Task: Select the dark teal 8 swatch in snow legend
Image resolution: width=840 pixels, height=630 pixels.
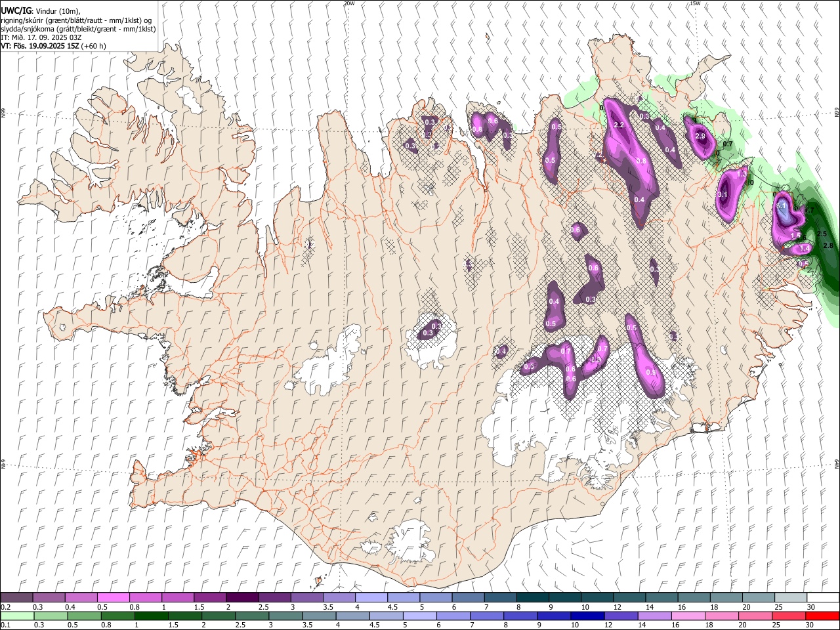Action: pos(532,597)
